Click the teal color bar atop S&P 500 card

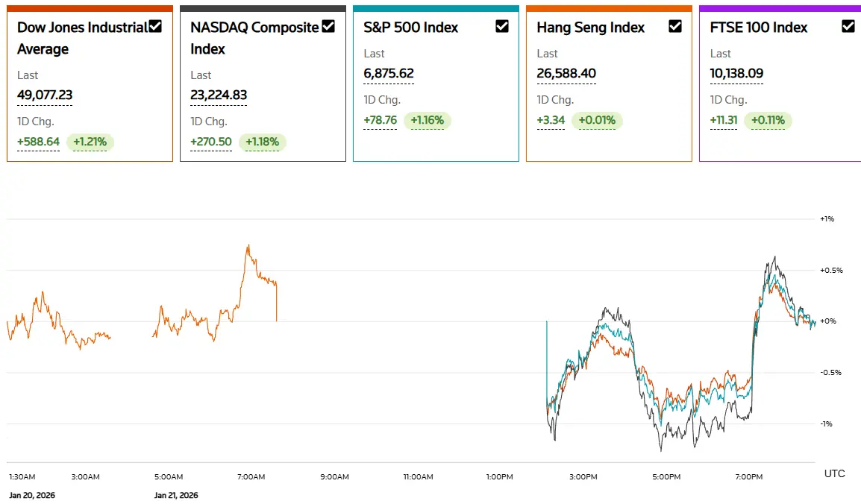pyautogui.click(x=436, y=9)
